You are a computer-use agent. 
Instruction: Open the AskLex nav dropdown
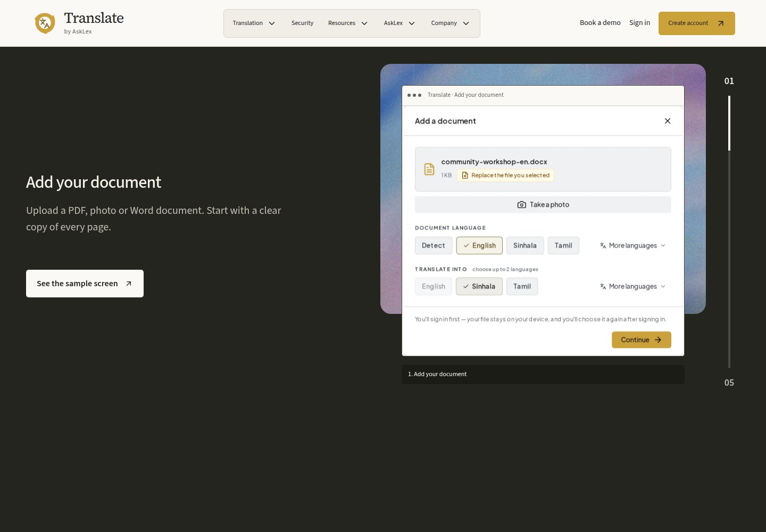coord(399,23)
